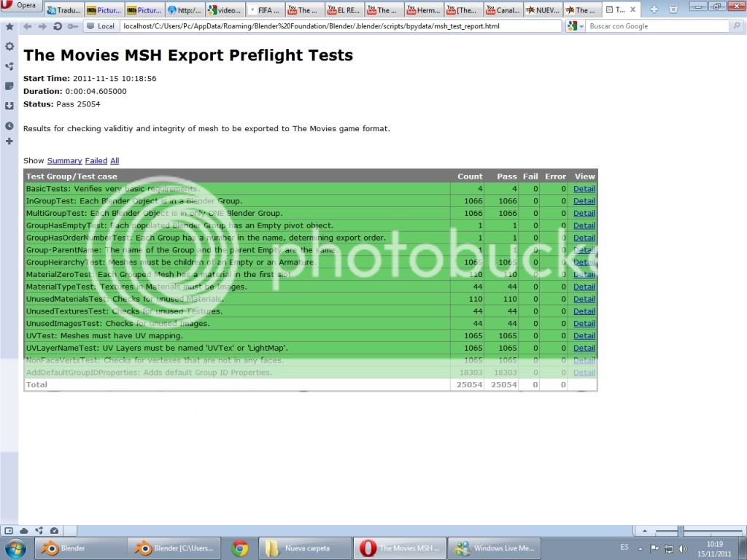
Task: Go forward with the forward arrow
Action: (42, 26)
